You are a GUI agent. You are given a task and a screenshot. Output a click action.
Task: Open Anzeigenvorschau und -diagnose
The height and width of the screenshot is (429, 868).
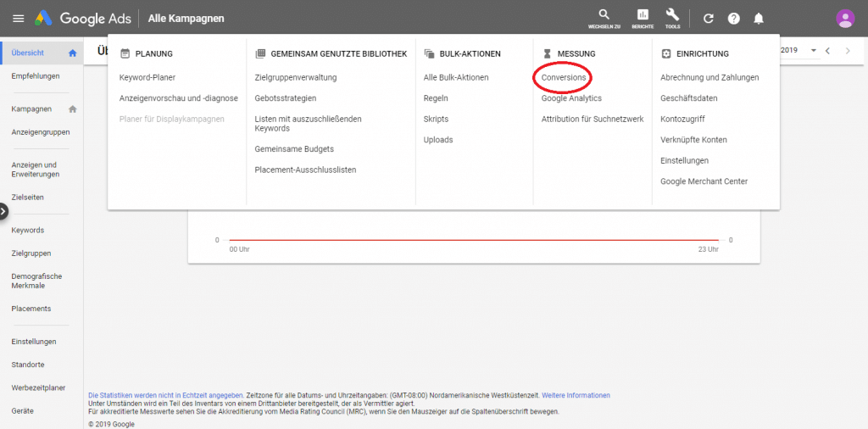178,98
